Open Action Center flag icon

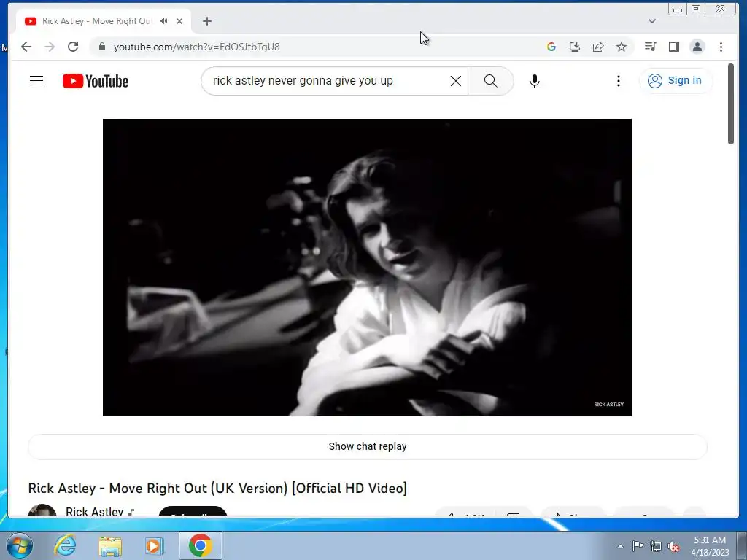pos(638,545)
